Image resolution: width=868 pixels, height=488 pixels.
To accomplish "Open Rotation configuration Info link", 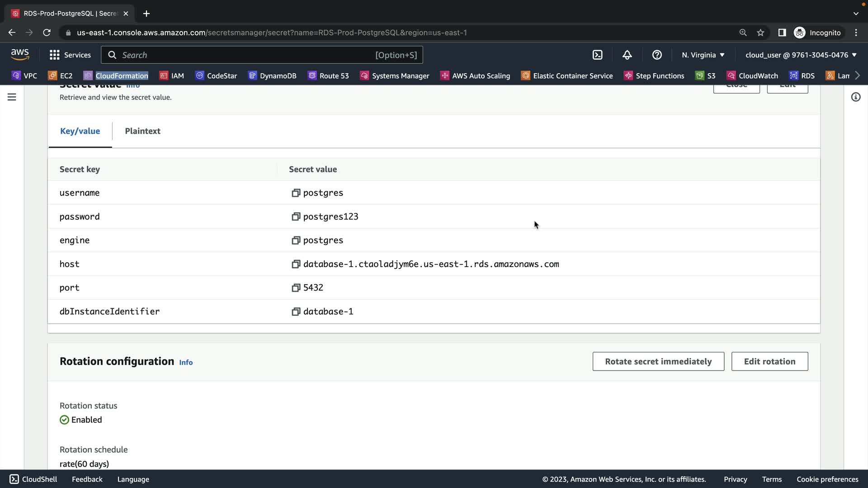I will 186,362.
